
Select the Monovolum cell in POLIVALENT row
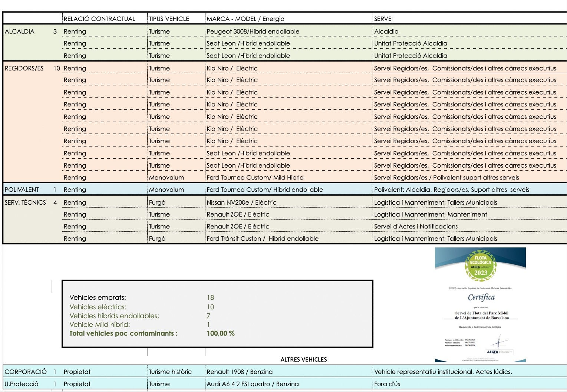[x=167, y=190]
